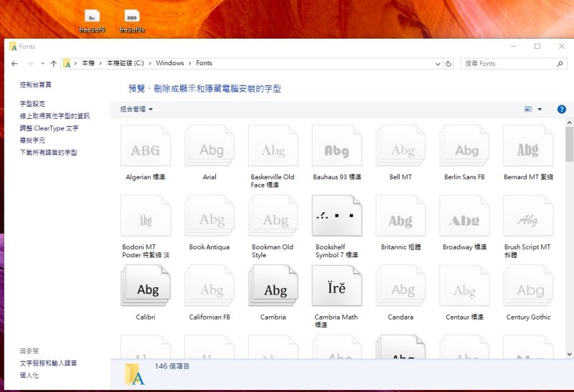Click the Windows breadcrumb in address bar
574x392 pixels.
point(170,64)
